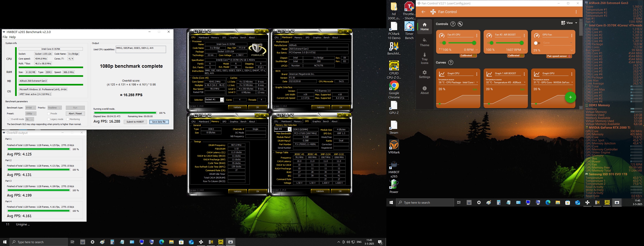644x246 pixels.
Task: Select the PCMark 10 Demo desktop icon
Action: point(394,31)
